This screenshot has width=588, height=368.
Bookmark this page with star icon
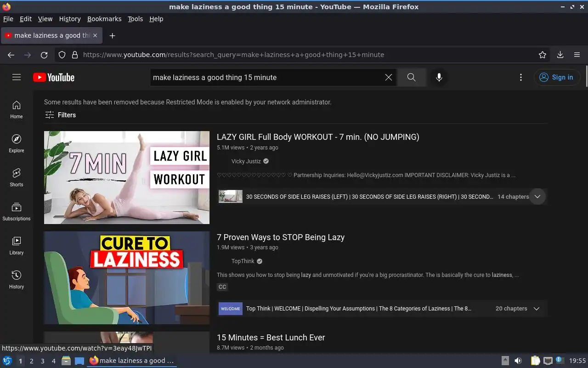543,55
